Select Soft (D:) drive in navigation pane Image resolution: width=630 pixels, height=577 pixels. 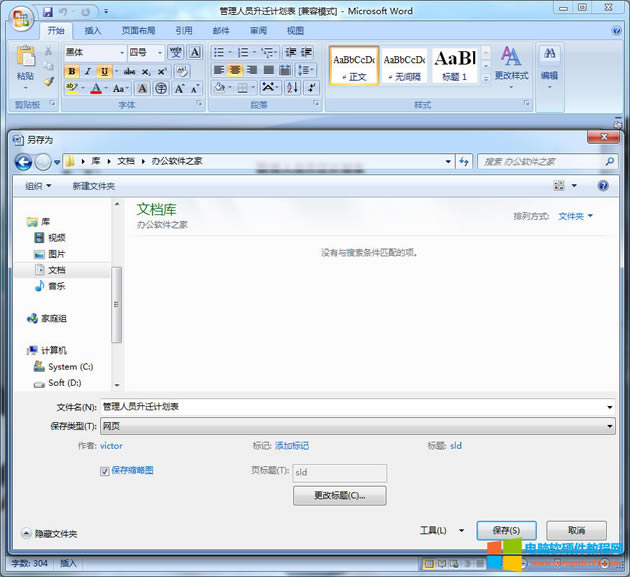[63, 383]
